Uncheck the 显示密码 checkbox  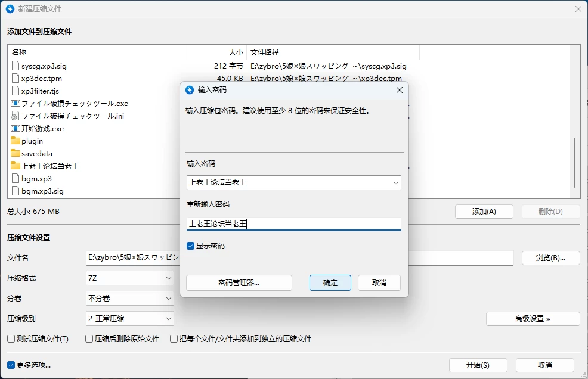click(x=190, y=246)
